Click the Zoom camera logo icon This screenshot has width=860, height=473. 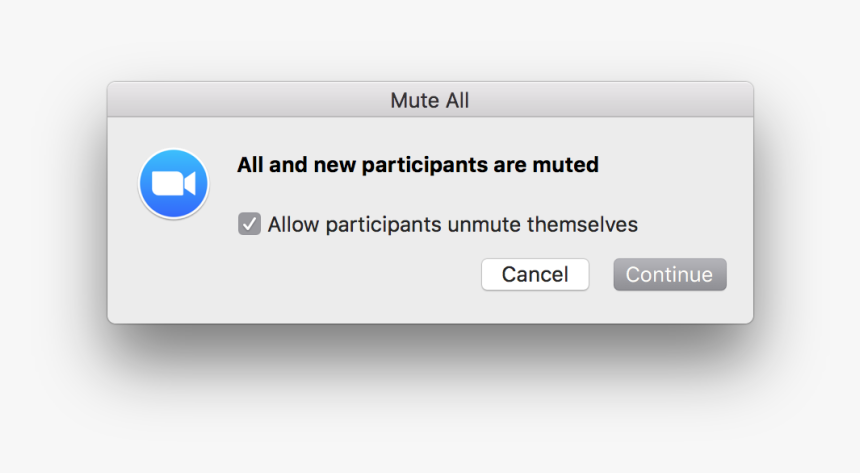[173, 183]
